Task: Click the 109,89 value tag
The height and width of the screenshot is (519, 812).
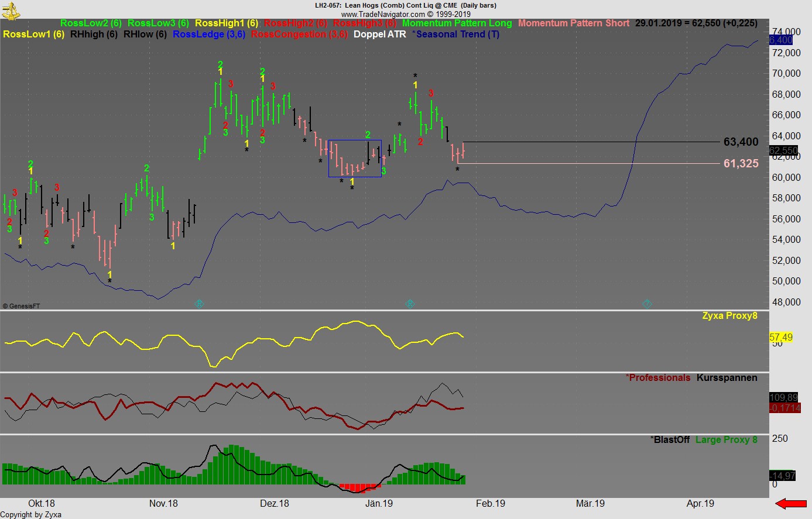Action: (x=783, y=398)
